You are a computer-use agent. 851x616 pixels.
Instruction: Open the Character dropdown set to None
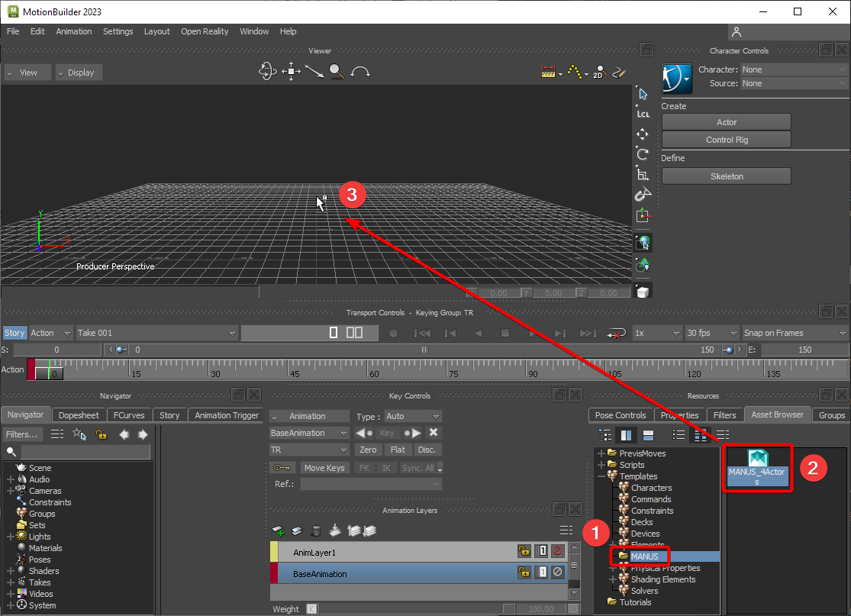pos(794,69)
